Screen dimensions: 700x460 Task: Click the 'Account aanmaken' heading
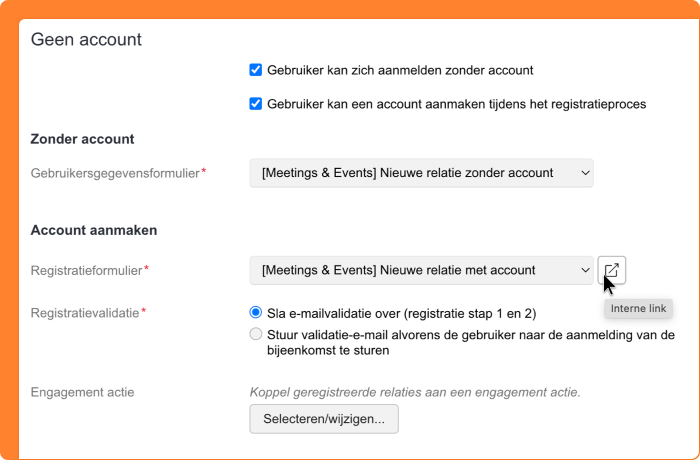tap(94, 230)
